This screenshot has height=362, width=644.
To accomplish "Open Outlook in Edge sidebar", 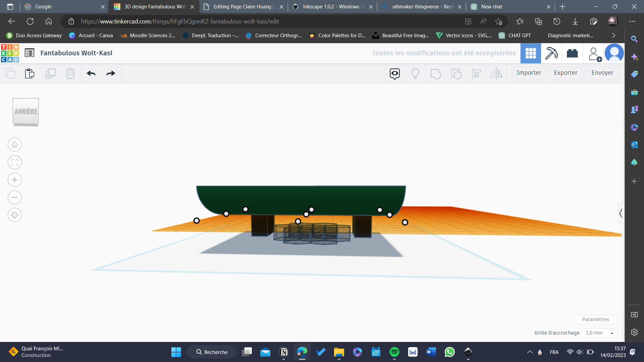I will pos(634,145).
